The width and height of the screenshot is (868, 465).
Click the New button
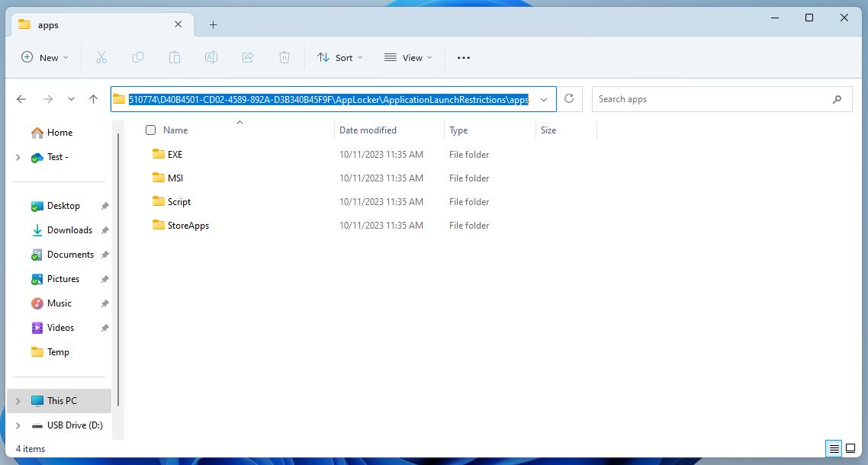(x=45, y=57)
